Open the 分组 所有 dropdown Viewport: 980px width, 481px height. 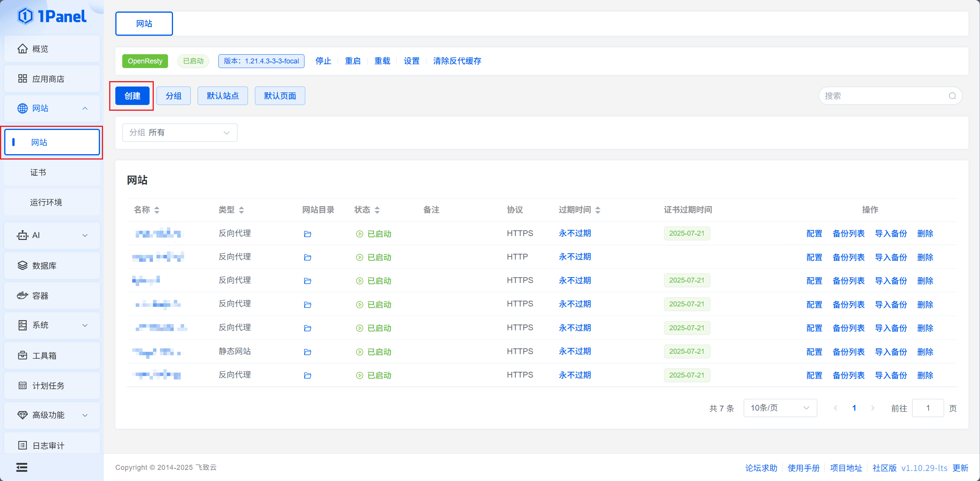click(x=180, y=133)
